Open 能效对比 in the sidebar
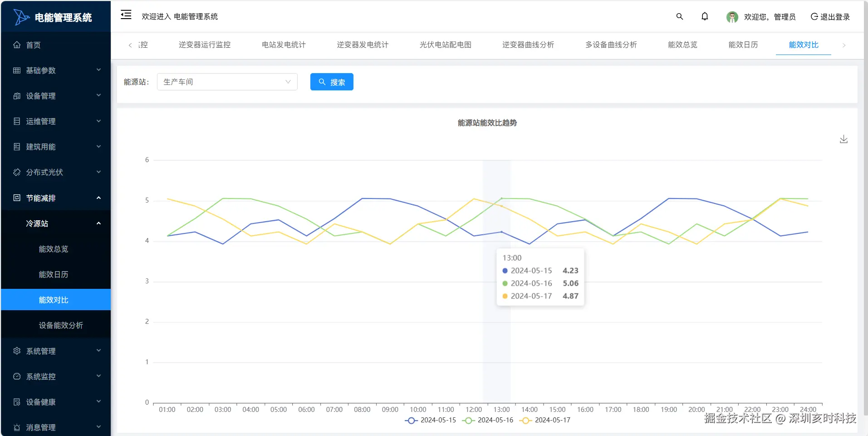The width and height of the screenshot is (868, 436). click(56, 300)
